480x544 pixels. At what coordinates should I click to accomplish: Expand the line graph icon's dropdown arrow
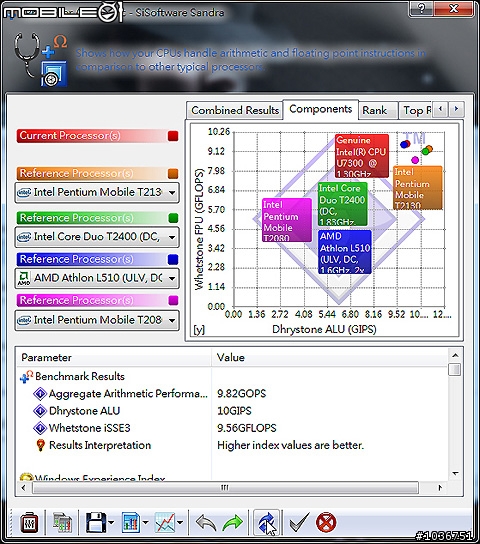pos(180,522)
